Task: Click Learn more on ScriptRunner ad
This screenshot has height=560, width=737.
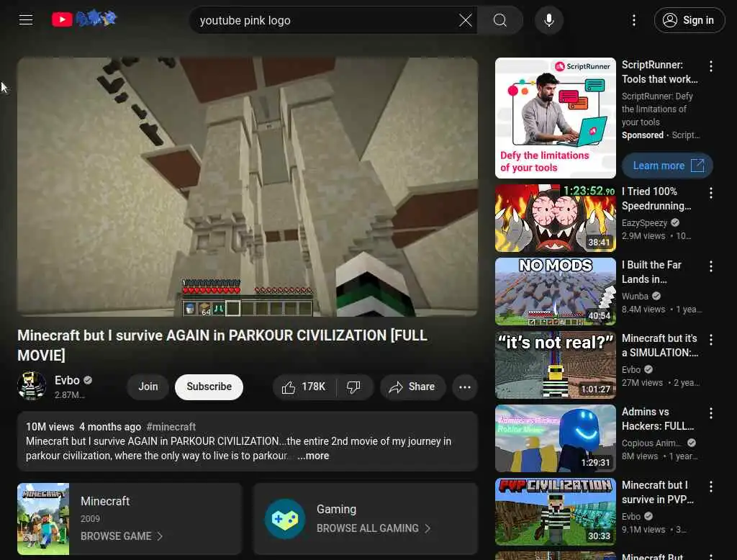Action: [x=667, y=166]
